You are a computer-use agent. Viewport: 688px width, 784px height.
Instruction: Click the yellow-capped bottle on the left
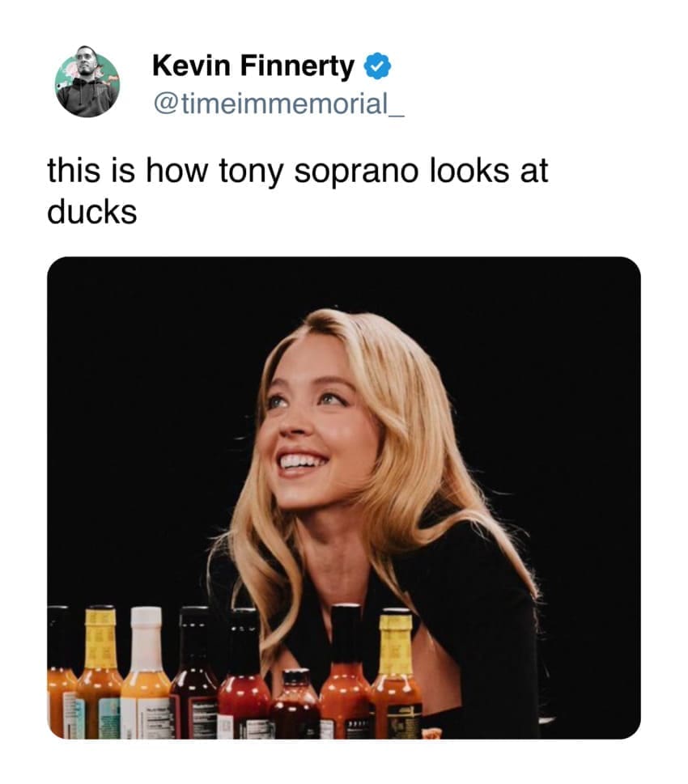pyautogui.click(x=100, y=676)
